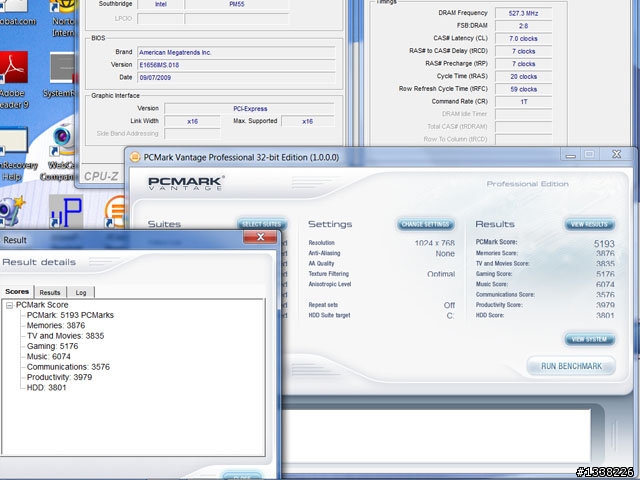Open the blue uP desktop shortcut
Image resolution: width=640 pixels, height=480 pixels.
[x=65, y=211]
